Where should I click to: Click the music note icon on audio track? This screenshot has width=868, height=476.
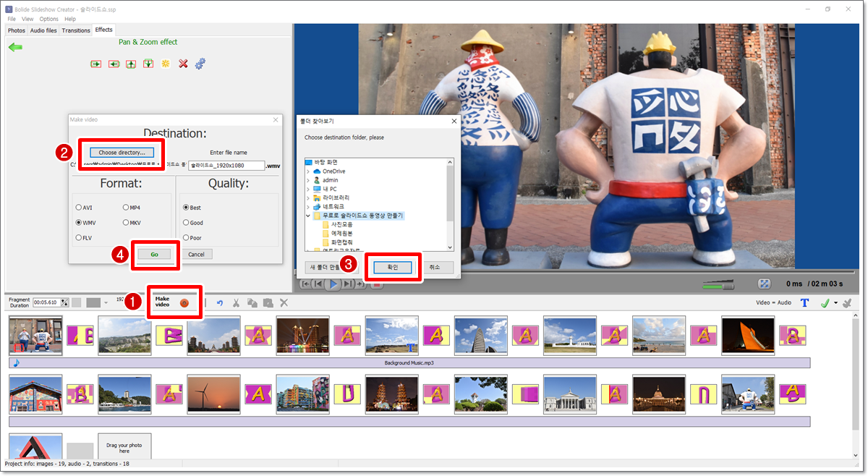(17, 362)
